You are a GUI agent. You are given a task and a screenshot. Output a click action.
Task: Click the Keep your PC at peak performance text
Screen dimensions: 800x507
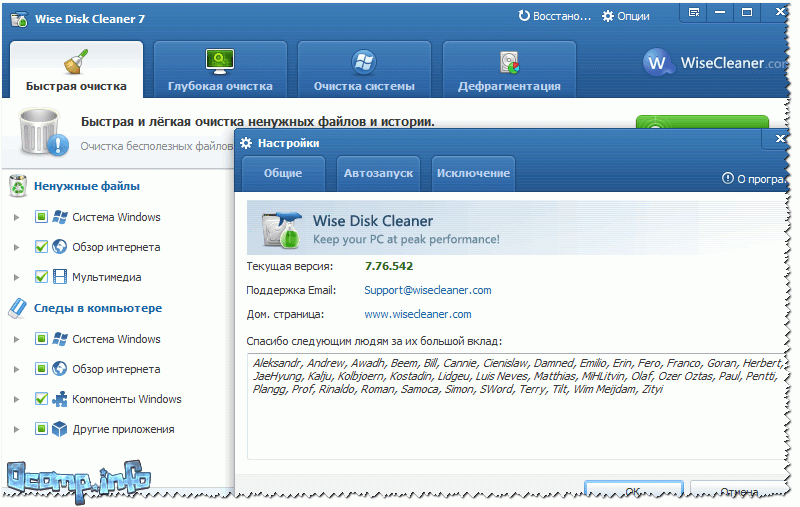coord(406,239)
